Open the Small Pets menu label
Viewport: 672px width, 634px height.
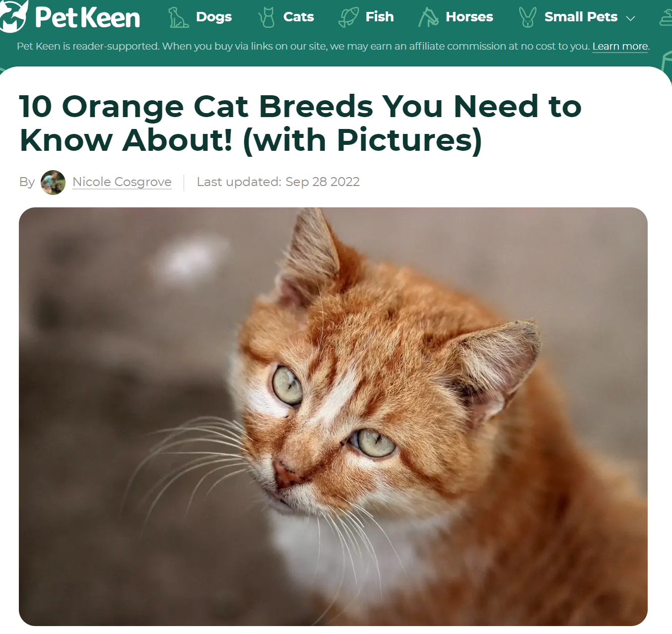coord(581,17)
